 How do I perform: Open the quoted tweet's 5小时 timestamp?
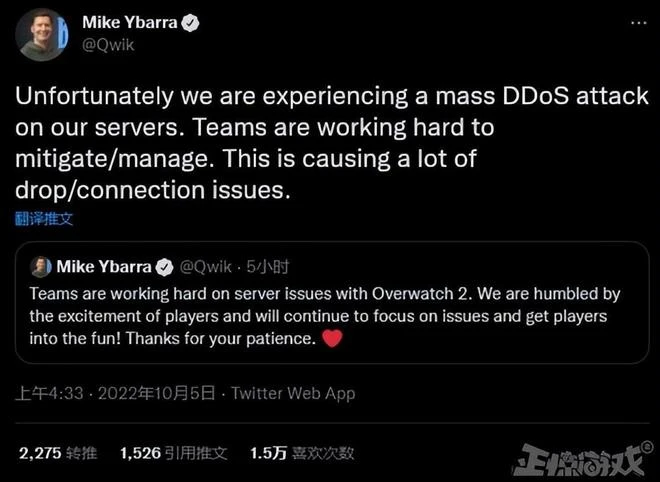tap(267, 267)
